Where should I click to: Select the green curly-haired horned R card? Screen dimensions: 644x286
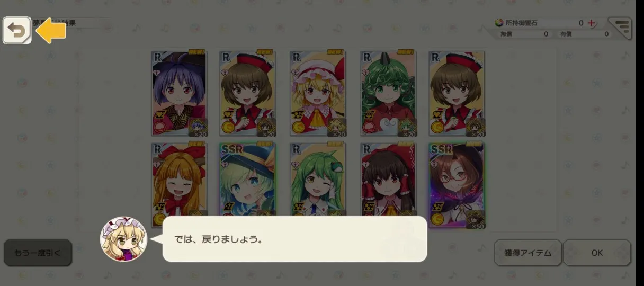[389, 94]
